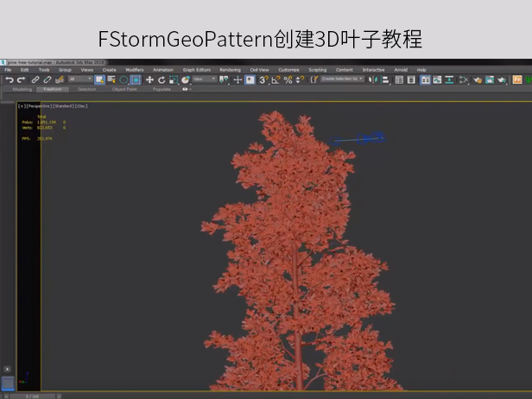Open the Modifiers menu
The image size is (532, 399).
click(134, 69)
